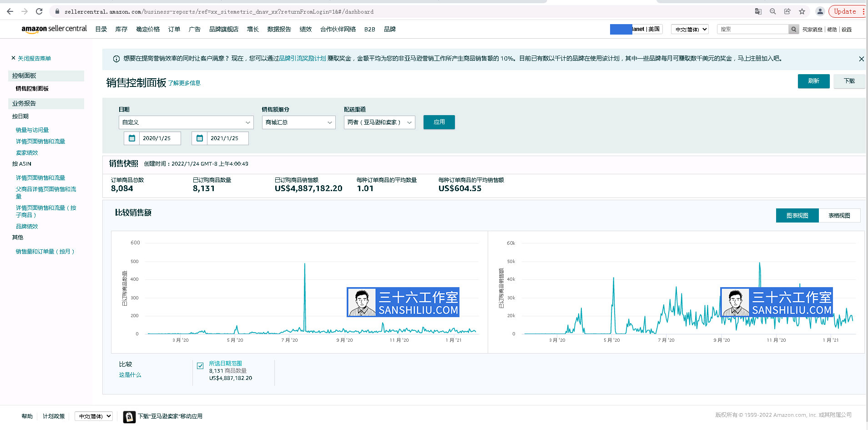Select 销售控制面板 in sidebar
This screenshot has height=430, width=868.
32,89
